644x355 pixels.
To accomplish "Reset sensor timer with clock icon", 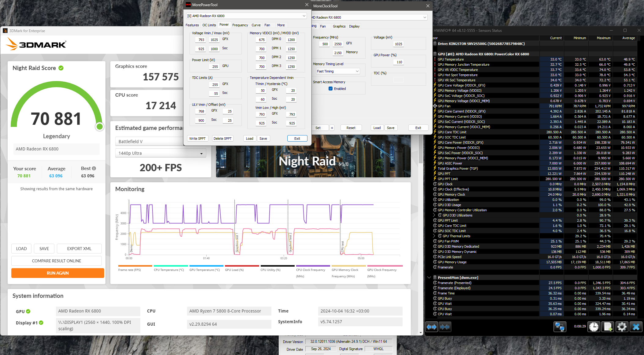I will tap(594, 327).
